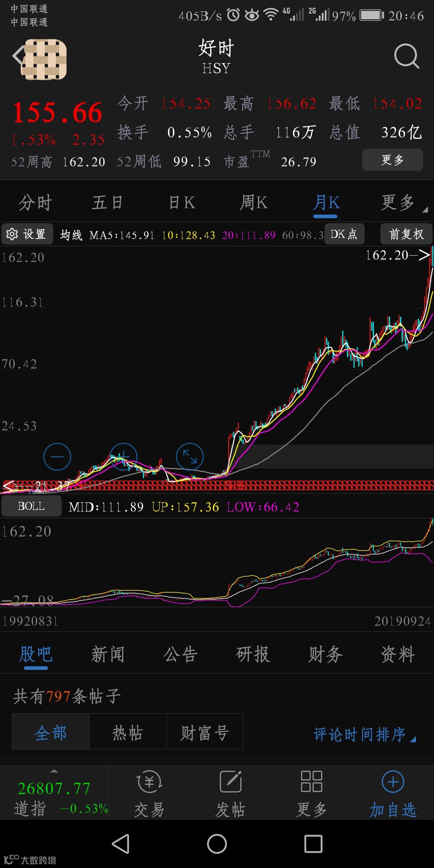Switch to 周K chart tab

[254, 203]
